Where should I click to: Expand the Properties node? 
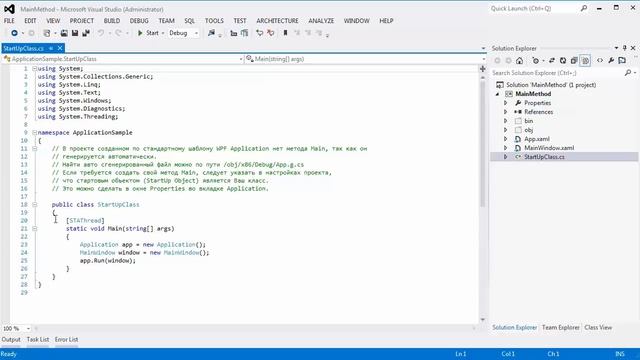click(506, 103)
